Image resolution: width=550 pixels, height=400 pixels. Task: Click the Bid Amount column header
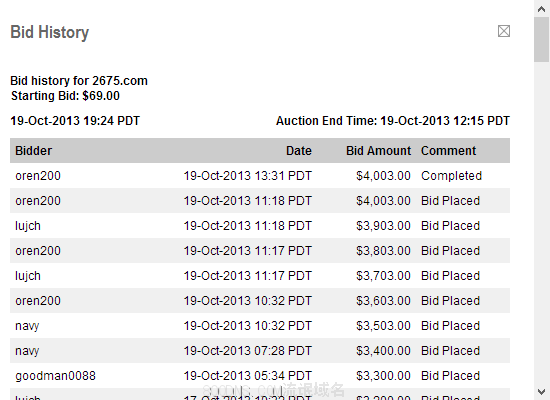[x=378, y=151]
